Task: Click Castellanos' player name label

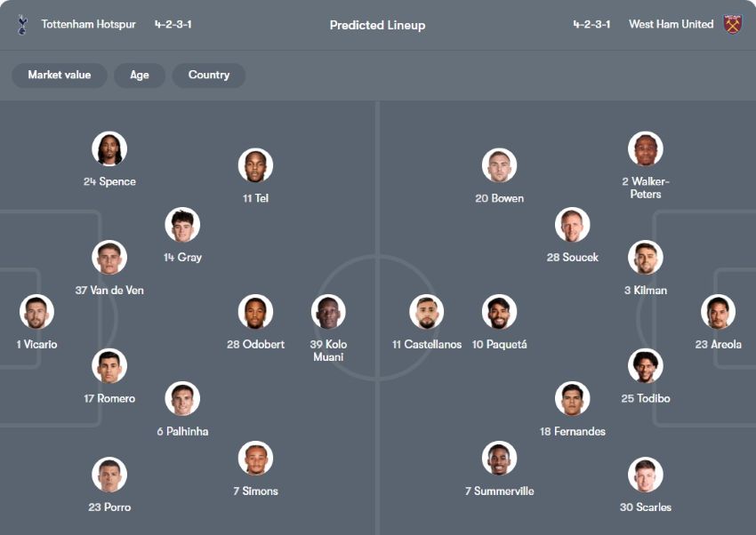Action: coord(427,345)
